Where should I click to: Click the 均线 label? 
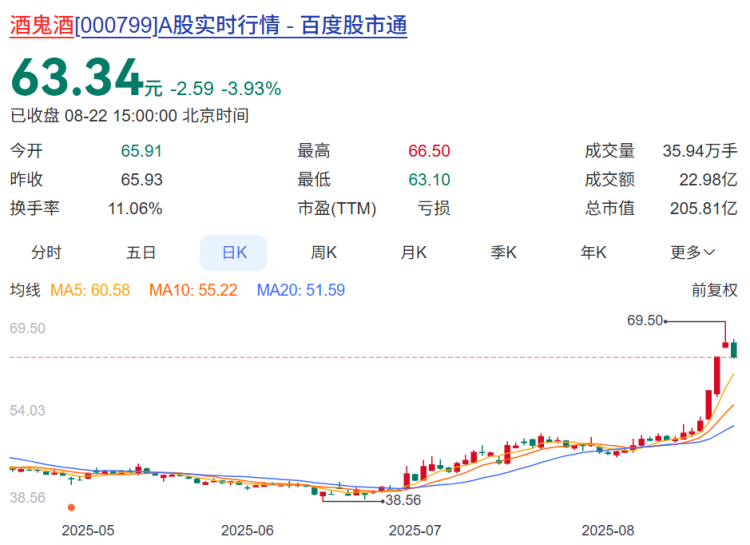click(x=25, y=290)
